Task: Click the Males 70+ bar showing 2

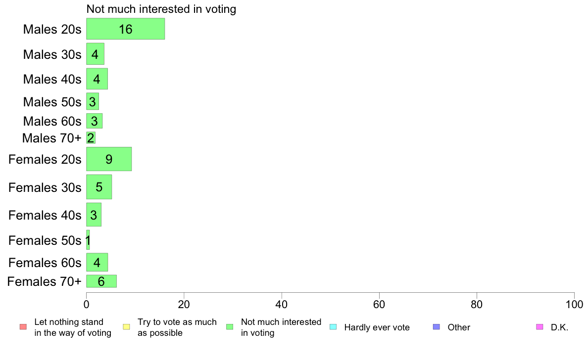Action: tap(91, 137)
